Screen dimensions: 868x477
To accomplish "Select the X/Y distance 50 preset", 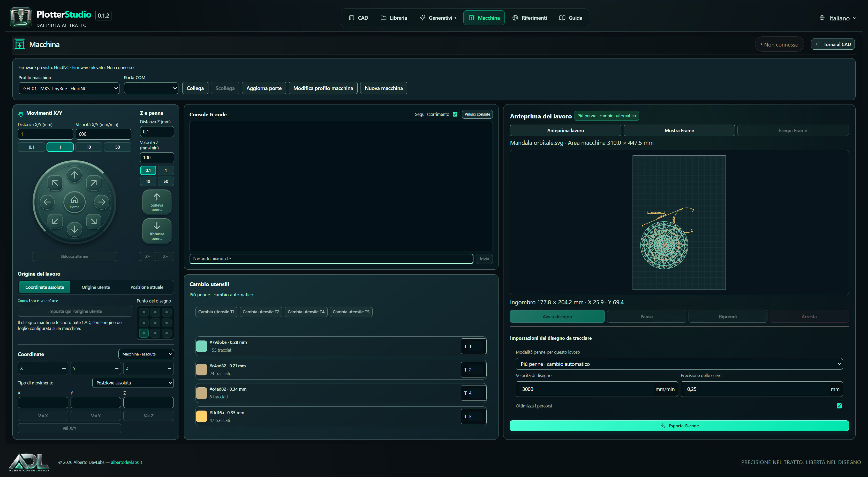I will tap(118, 147).
